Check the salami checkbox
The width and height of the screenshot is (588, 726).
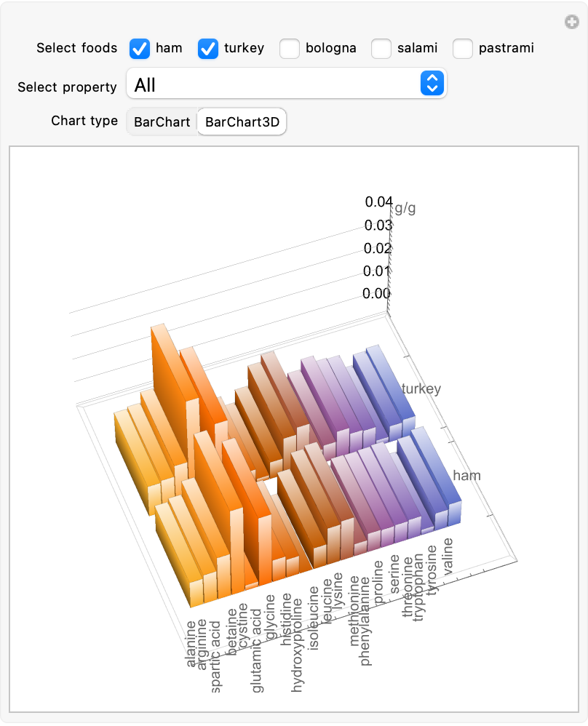click(x=381, y=49)
